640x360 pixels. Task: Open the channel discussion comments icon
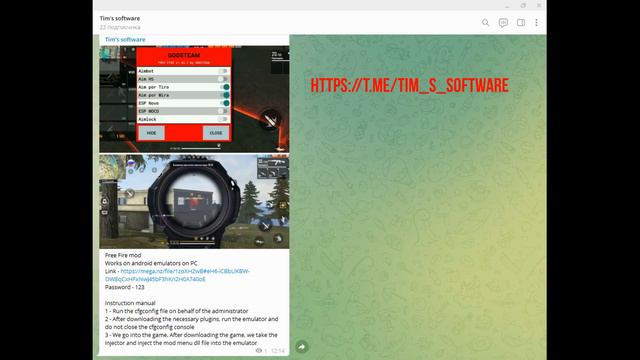point(503,22)
